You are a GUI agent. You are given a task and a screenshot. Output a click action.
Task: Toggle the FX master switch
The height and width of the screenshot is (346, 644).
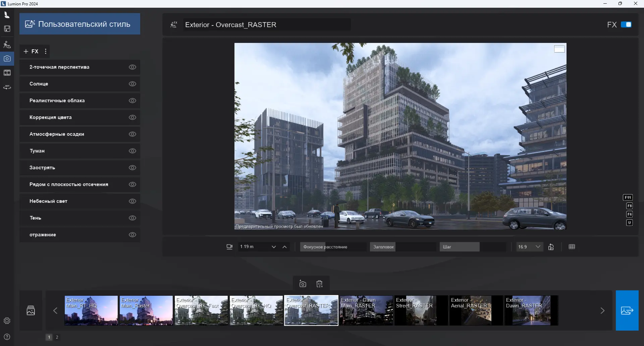pyautogui.click(x=626, y=24)
